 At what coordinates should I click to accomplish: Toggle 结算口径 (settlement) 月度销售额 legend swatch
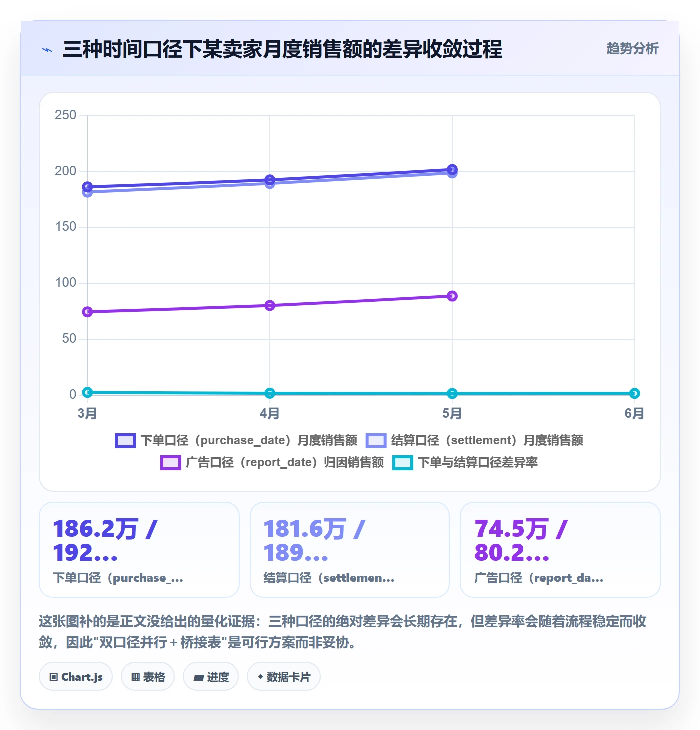pyautogui.click(x=376, y=440)
